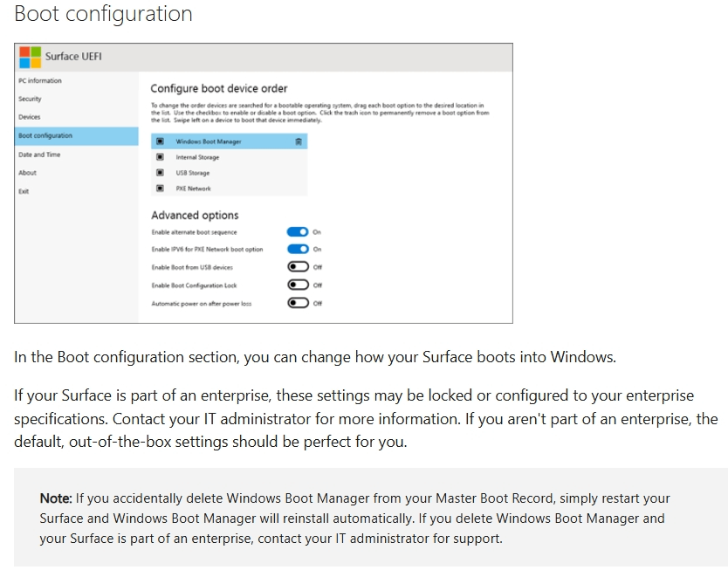Screen dimensions: 728x577
Task: Turn off IPv6 for PXE Network boot
Action: coord(298,250)
